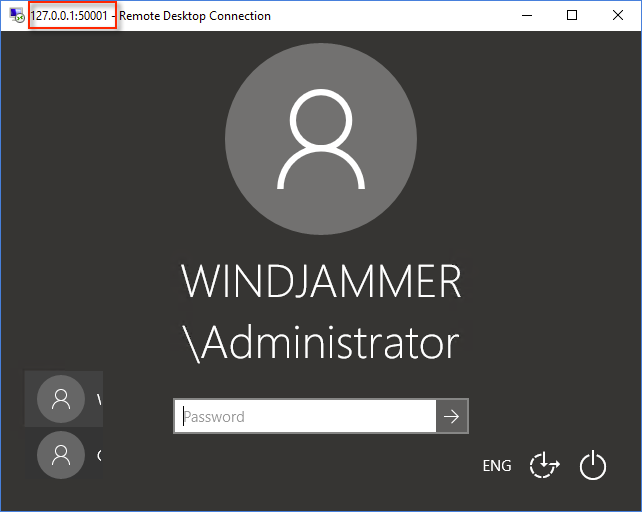Choose the account tile labeled with W
The height and width of the screenshot is (512, 642).
98,400
